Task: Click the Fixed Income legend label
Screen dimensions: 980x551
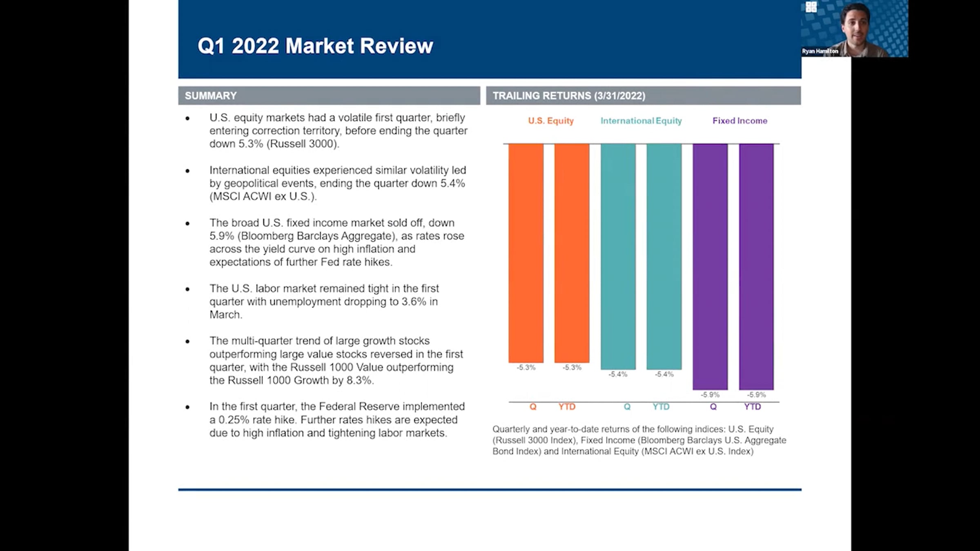Action: 739,121
